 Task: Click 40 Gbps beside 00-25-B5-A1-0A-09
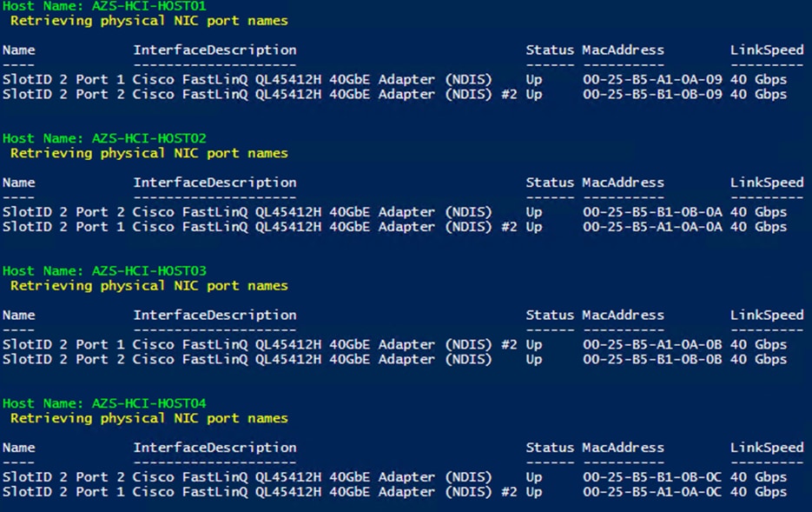click(x=759, y=80)
